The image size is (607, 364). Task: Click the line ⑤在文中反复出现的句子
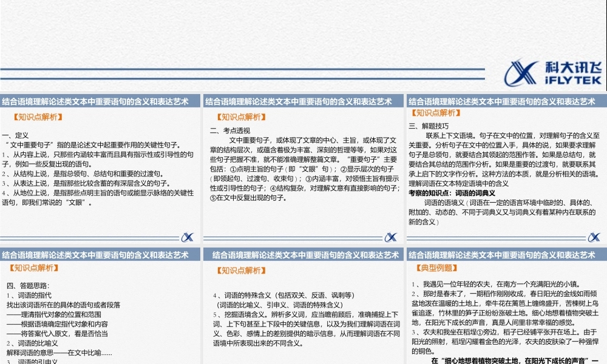click(x=248, y=198)
